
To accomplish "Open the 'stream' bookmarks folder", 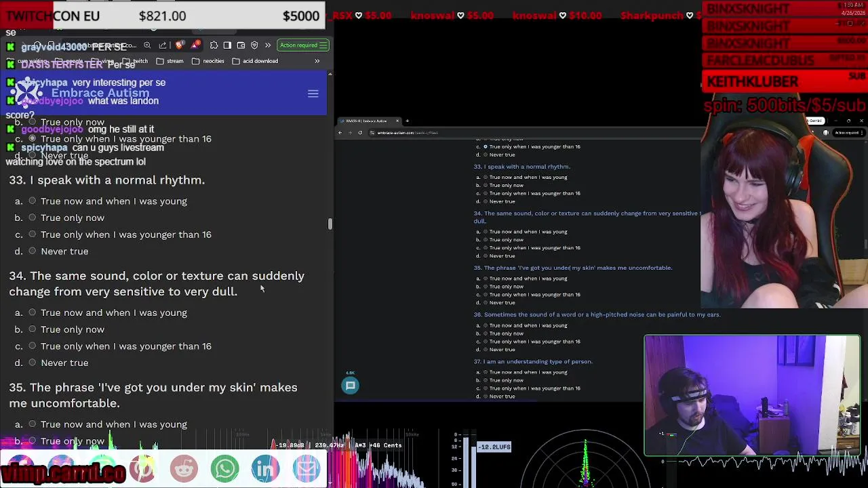I will tap(170, 61).
